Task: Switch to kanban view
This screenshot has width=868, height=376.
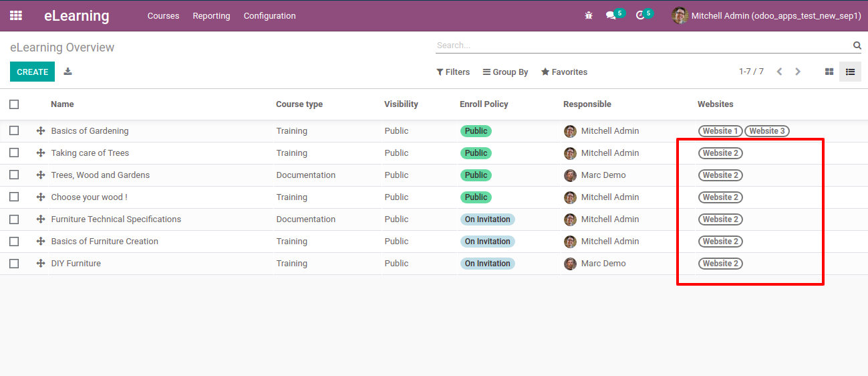Action: (829, 72)
